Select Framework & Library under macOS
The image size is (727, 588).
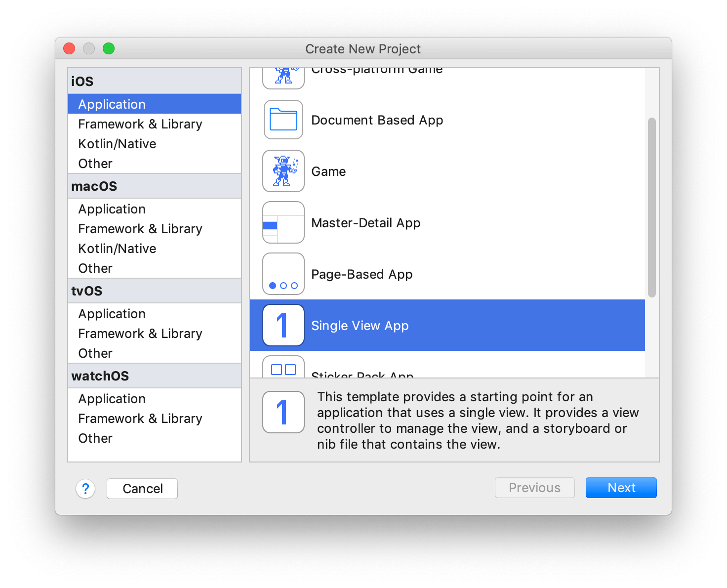[155, 229]
